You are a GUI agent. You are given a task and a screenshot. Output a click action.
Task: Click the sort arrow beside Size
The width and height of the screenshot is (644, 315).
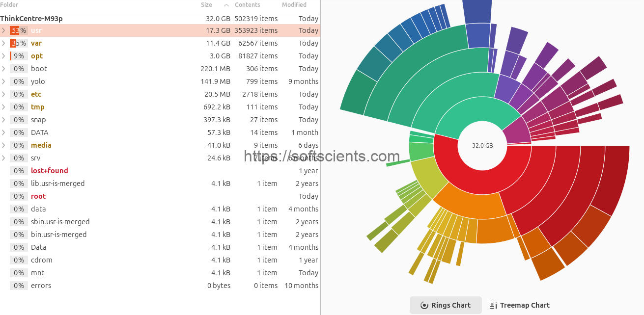point(226,5)
